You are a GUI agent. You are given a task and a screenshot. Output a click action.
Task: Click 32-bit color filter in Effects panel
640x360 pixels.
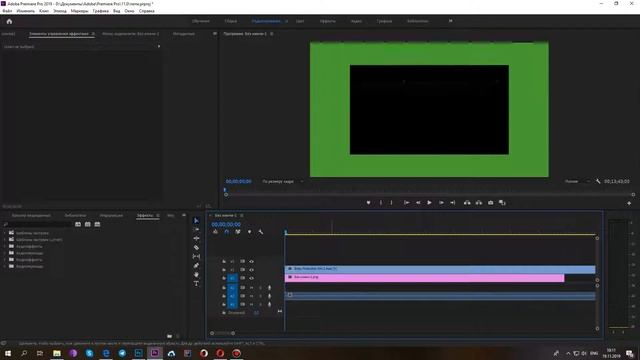click(87, 224)
